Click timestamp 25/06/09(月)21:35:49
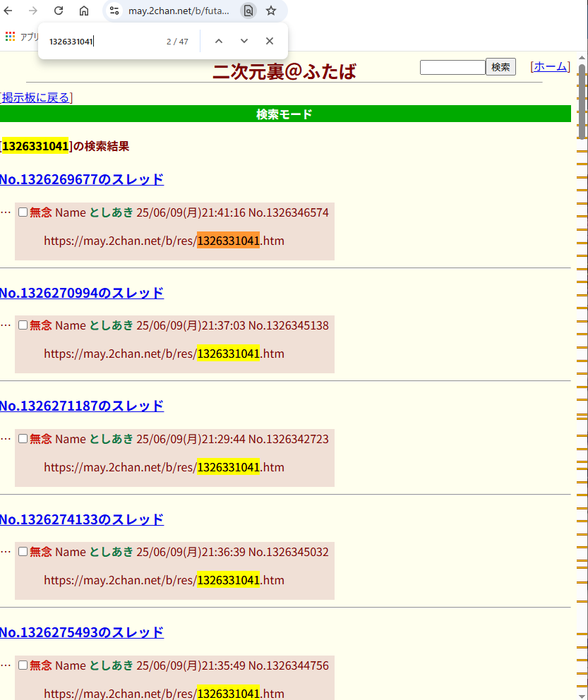The image size is (588, 700). pos(191,665)
